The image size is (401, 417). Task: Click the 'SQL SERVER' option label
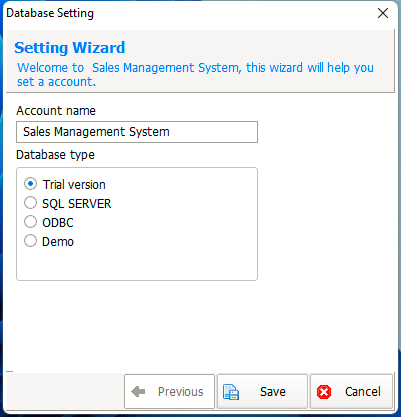(x=77, y=203)
